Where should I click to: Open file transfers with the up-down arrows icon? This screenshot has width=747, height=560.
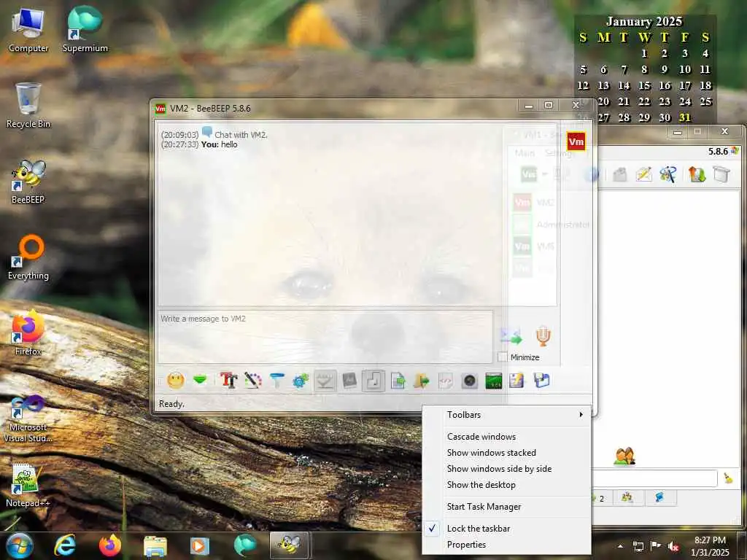click(x=697, y=174)
